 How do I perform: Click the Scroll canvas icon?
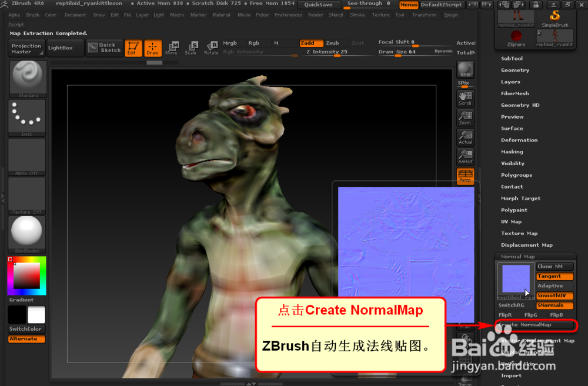pyautogui.click(x=465, y=99)
